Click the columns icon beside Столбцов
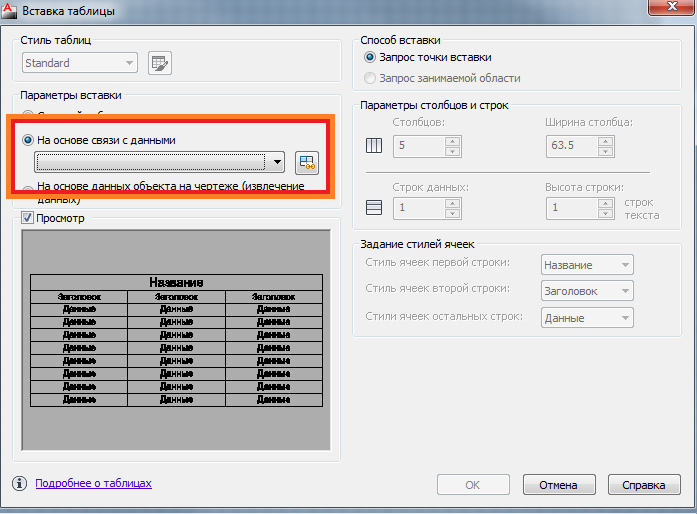697x514 pixels. pyautogui.click(x=374, y=146)
